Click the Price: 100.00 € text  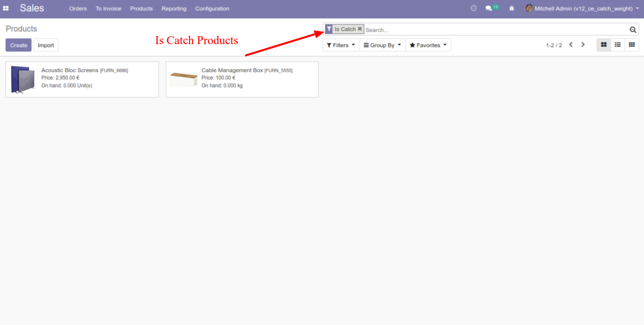click(x=218, y=78)
